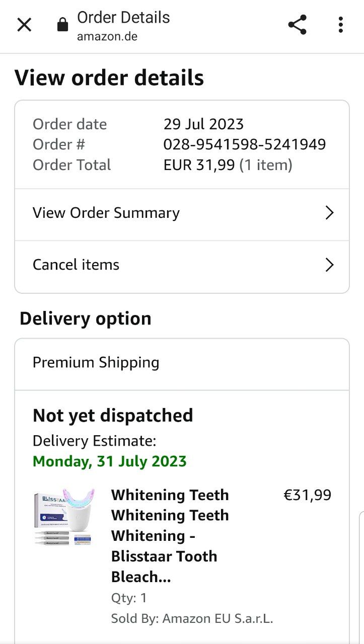Viewport: 364px width, 644px height.
Task: Tap the order number 028-9541598-5241949
Action: (x=245, y=145)
